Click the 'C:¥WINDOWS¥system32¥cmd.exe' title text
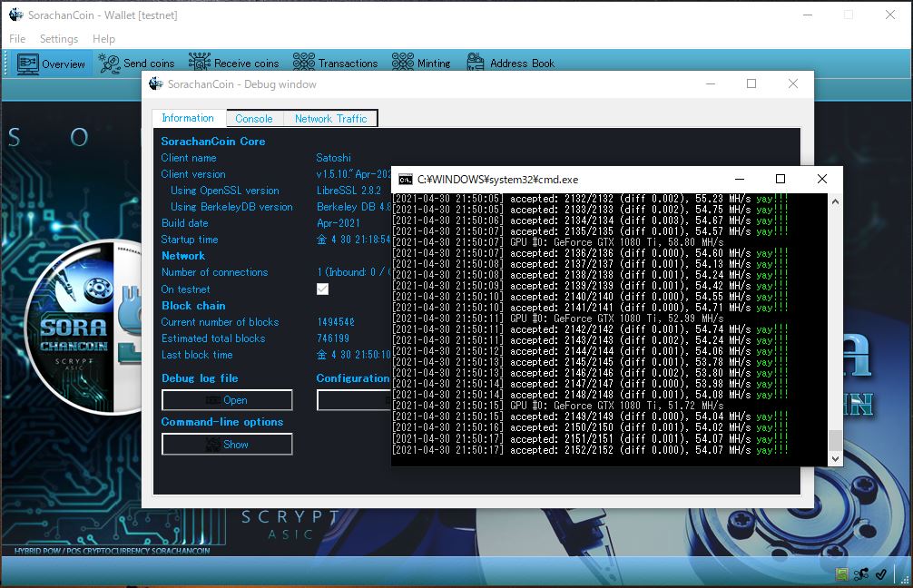Image resolution: width=913 pixels, height=588 pixels. pyautogui.click(x=498, y=180)
